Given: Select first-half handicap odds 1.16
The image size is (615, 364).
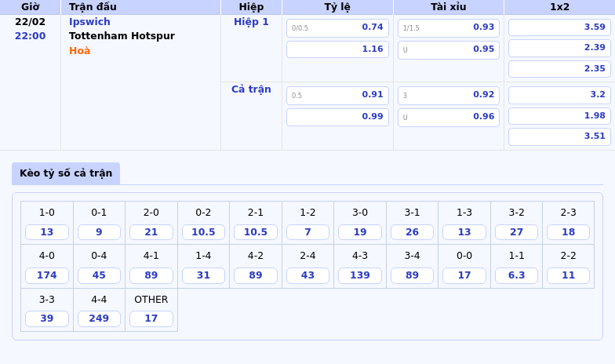Looking at the screenshot, I should (x=337, y=49).
